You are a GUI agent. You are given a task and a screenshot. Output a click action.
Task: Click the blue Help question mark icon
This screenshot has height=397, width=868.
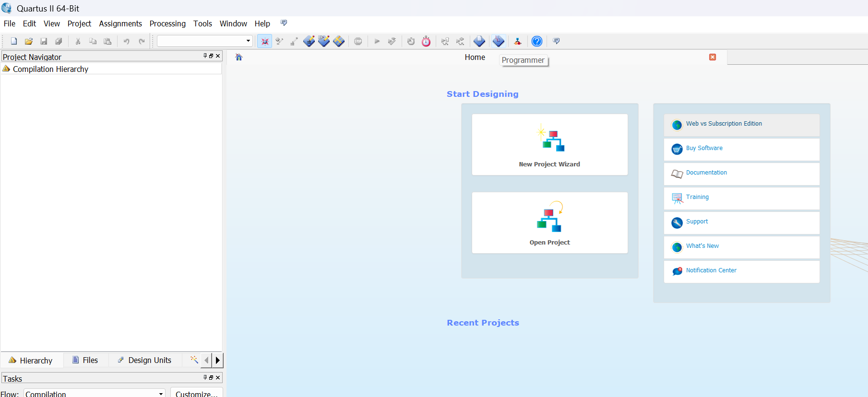pyautogui.click(x=537, y=41)
